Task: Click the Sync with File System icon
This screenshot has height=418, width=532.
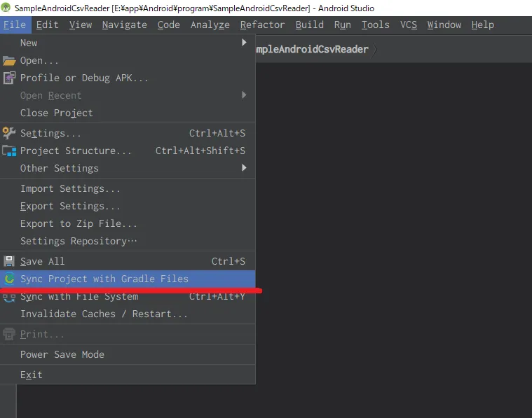Action: pyautogui.click(x=9, y=297)
